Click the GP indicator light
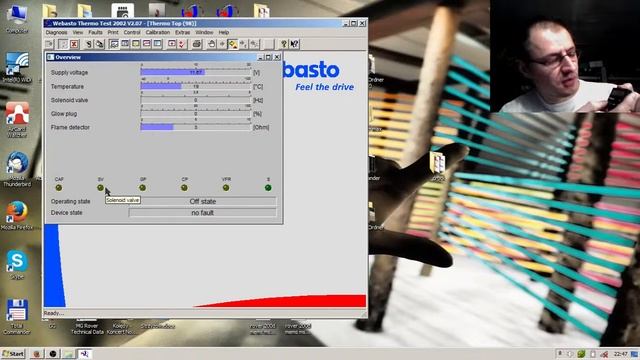 coord(142,188)
